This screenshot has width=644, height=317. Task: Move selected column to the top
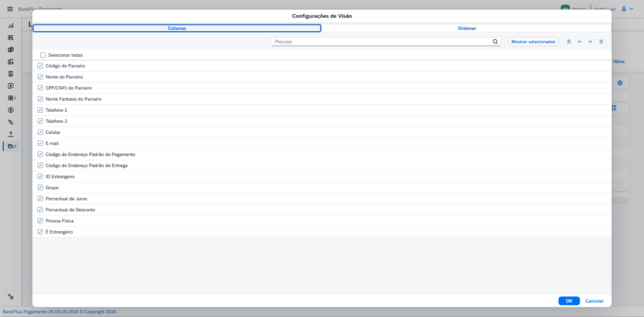click(x=569, y=41)
